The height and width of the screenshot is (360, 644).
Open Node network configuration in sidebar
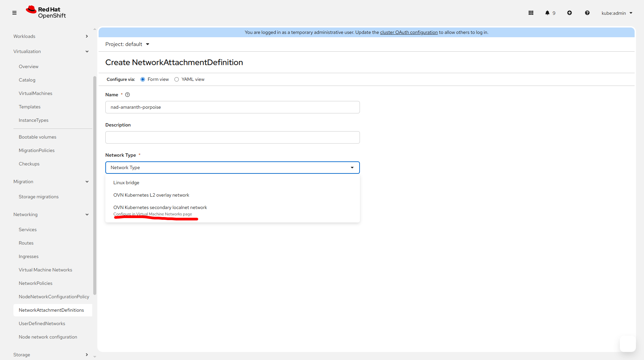pos(48,337)
